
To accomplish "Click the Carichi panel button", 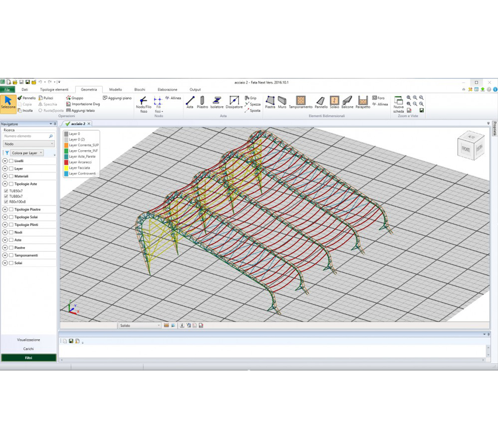I will coord(29,349).
